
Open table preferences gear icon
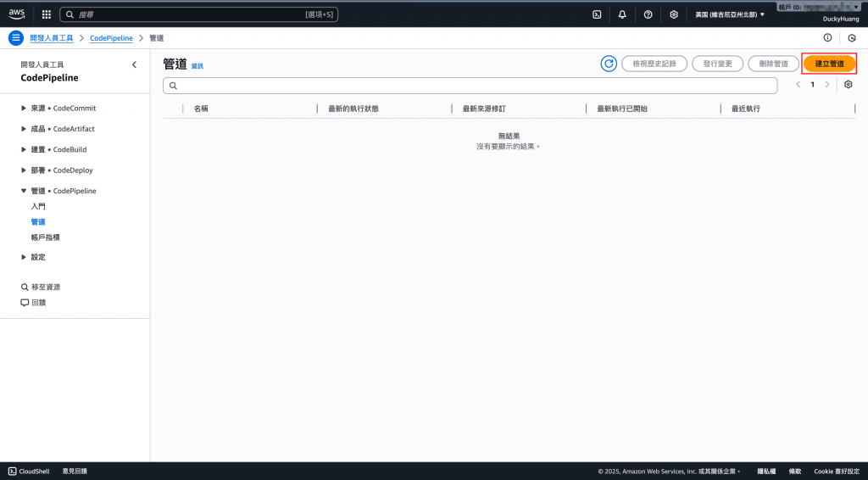(848, 85)
